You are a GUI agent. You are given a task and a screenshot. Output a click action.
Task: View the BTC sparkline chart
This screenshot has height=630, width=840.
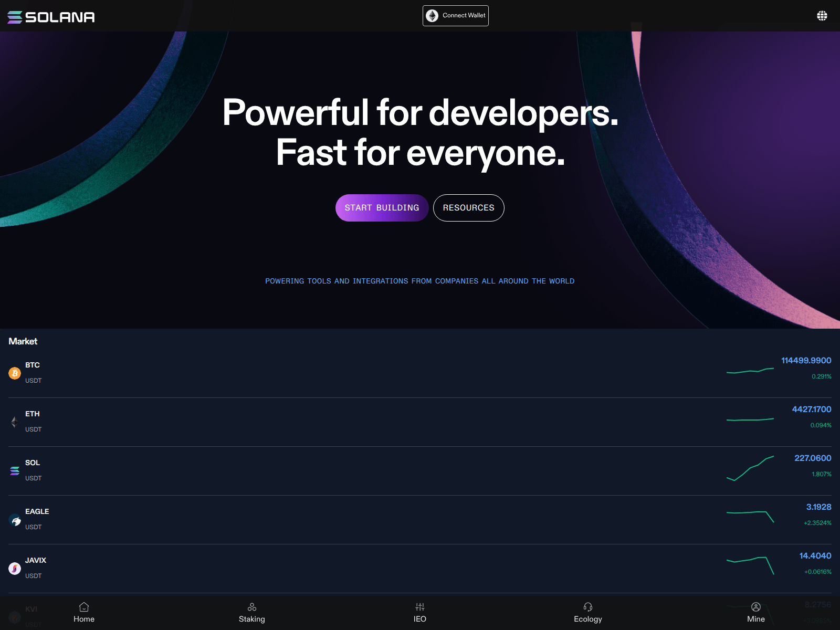click(x=750, y=371)
